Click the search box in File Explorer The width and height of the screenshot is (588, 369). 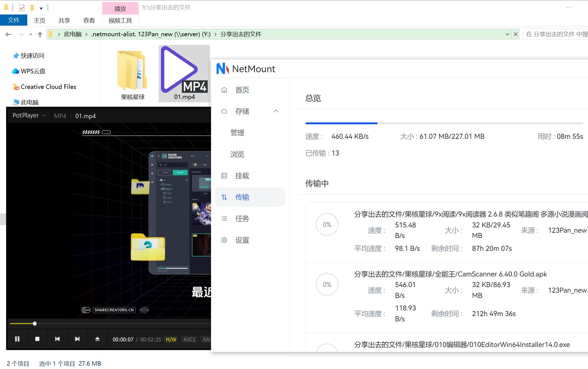click(x=555, y=34)
